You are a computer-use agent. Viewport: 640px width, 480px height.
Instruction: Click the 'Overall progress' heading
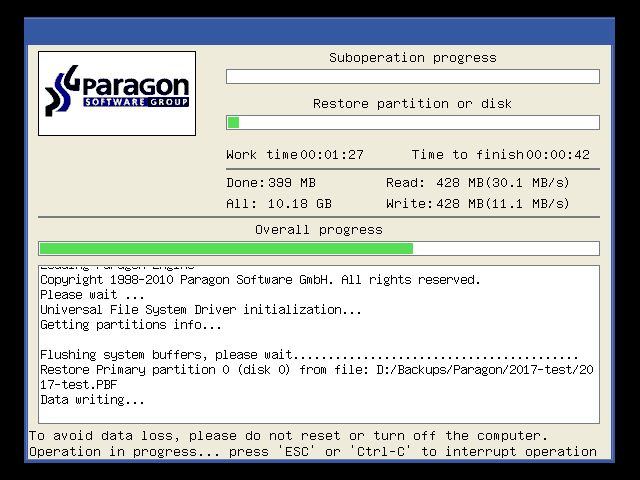(318, 230)
